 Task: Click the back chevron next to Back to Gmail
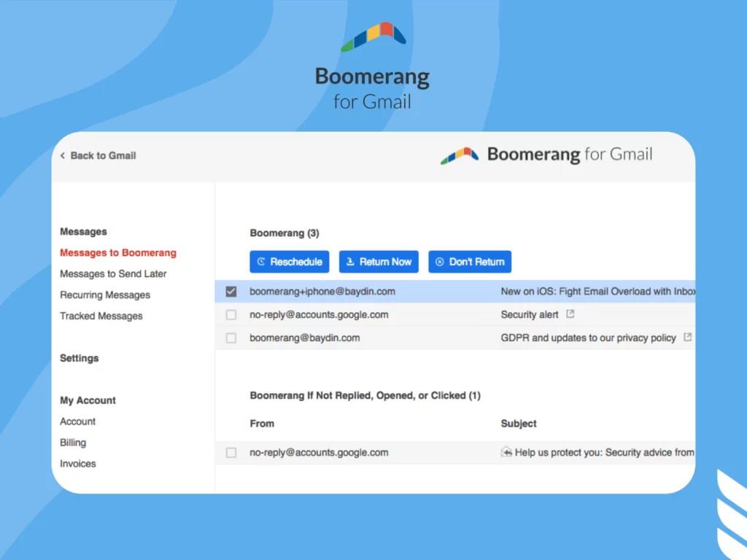click(x=63, y=155)
